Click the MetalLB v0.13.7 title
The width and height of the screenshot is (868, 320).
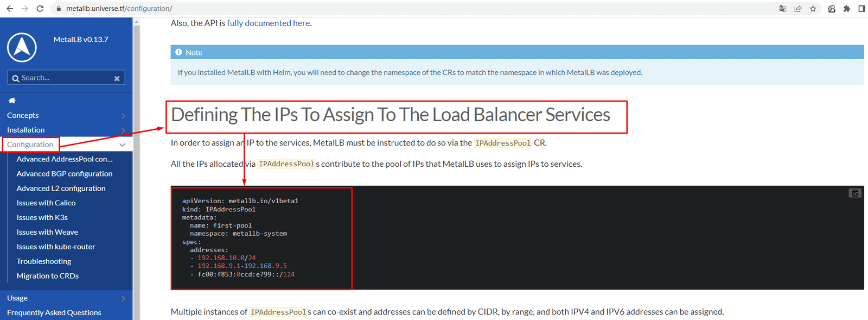81,40
